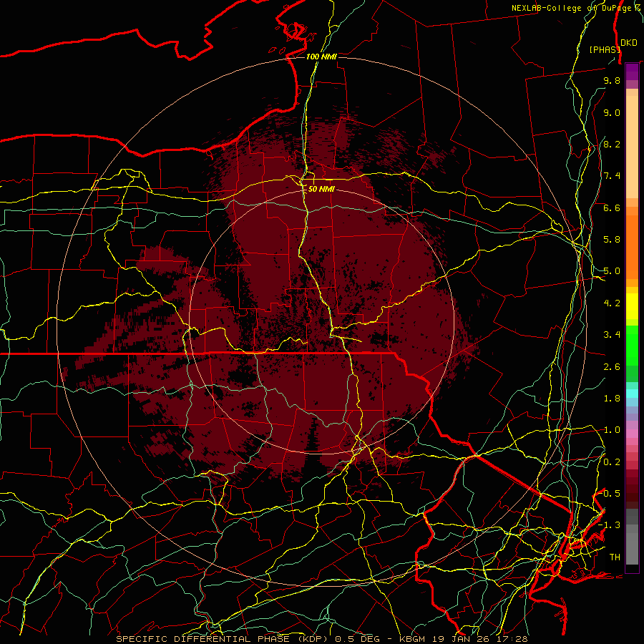Click the 9.8 value on the color scale
This screenshot has height=644, width=644.
tap(612, 80)
